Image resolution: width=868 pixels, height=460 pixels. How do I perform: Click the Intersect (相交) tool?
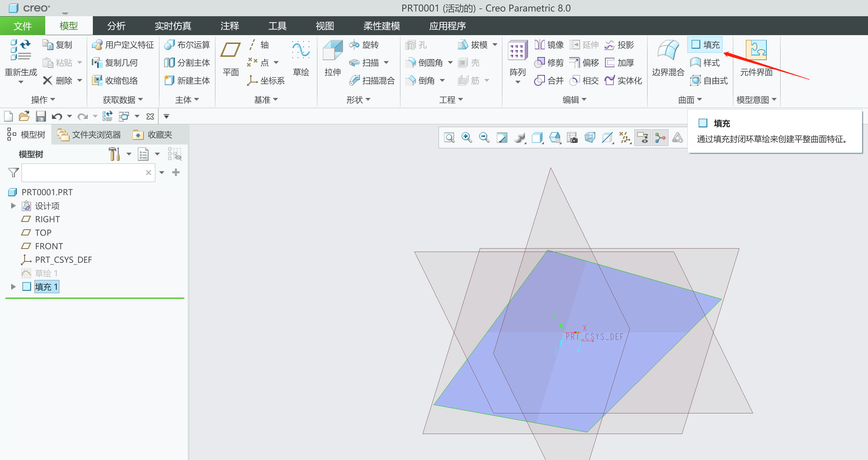pyautogui.click(x=584, y=81)
